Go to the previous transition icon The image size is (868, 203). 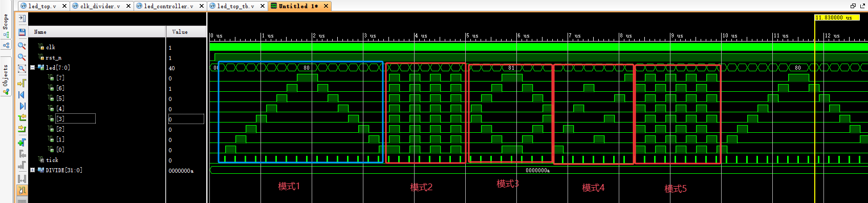coord(22,118)
